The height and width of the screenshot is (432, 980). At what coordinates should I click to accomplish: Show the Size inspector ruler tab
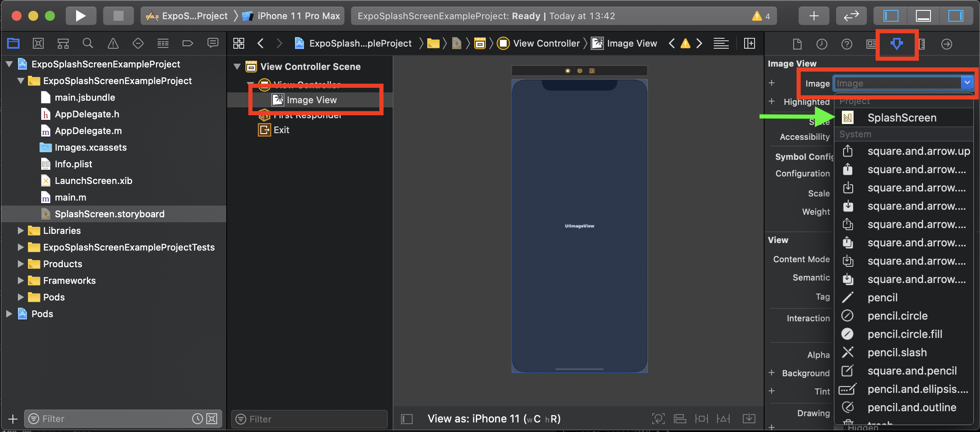tap(922, 44)
